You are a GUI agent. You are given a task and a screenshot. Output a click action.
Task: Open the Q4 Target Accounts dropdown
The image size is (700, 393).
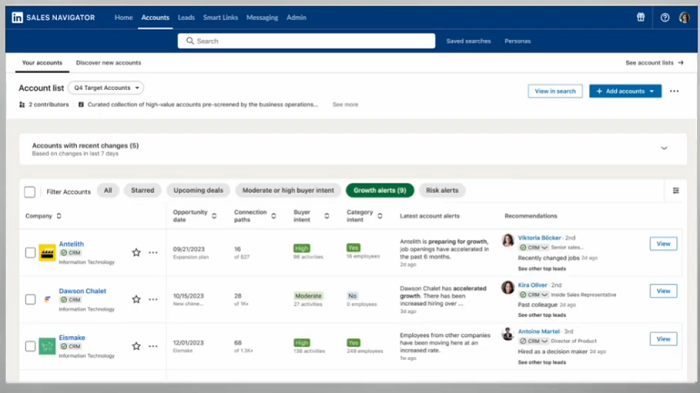[106, 88]
